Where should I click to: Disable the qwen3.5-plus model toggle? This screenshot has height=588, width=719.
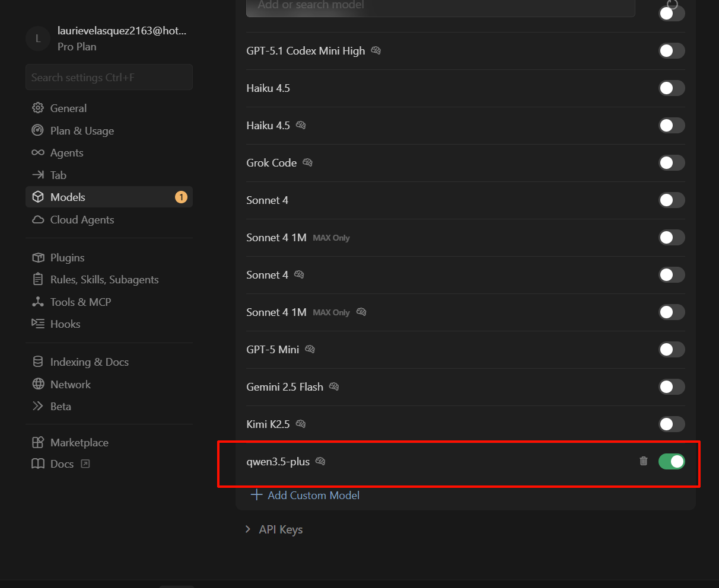672,461
